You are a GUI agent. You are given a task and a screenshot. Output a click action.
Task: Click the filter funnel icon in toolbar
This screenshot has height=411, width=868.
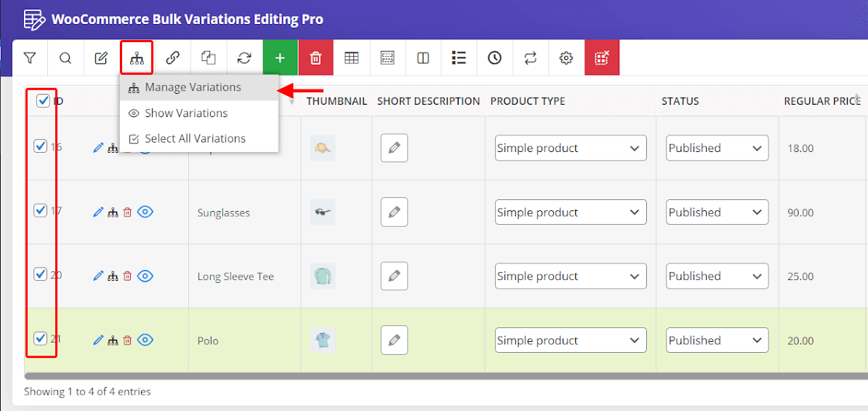(30, 58)
